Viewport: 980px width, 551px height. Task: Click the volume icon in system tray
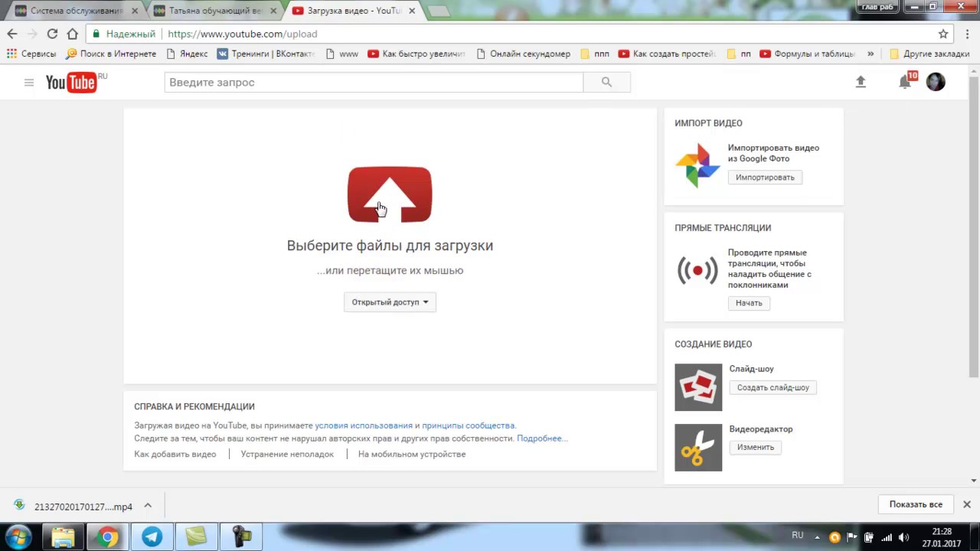click(x=903, y=537)
